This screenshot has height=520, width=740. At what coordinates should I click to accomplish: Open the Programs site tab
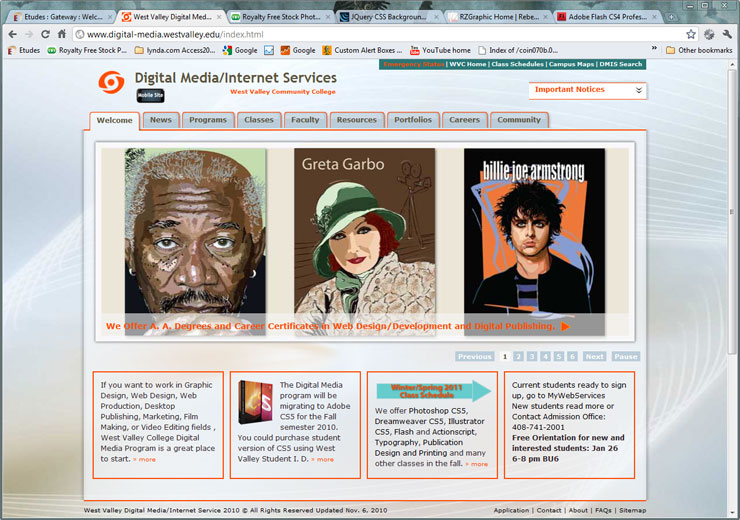208,120
